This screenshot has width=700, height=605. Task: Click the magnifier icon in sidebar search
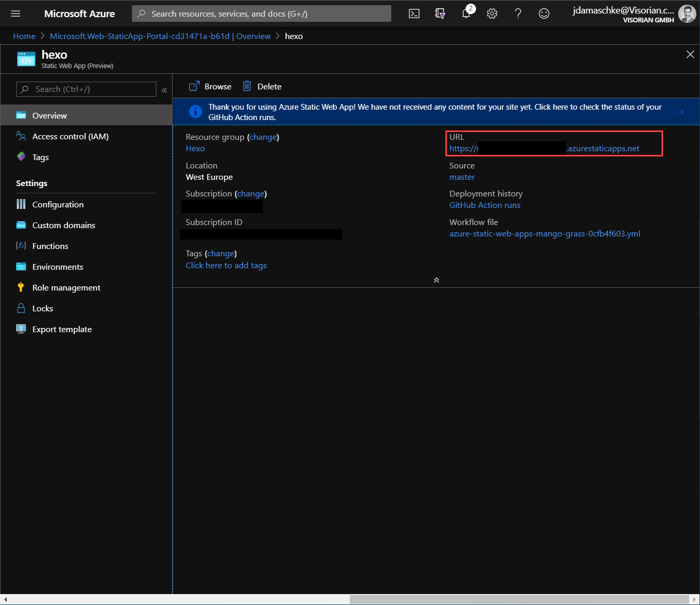(24, 89)
